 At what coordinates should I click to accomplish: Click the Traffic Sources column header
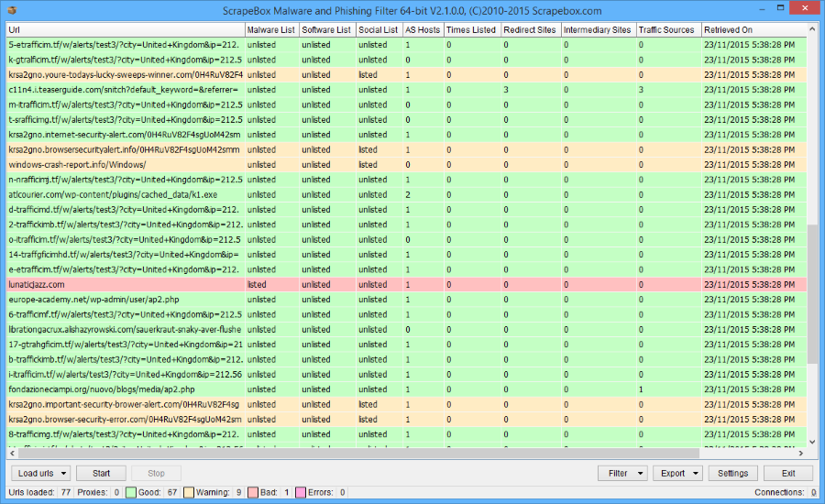tap(668, 30)
